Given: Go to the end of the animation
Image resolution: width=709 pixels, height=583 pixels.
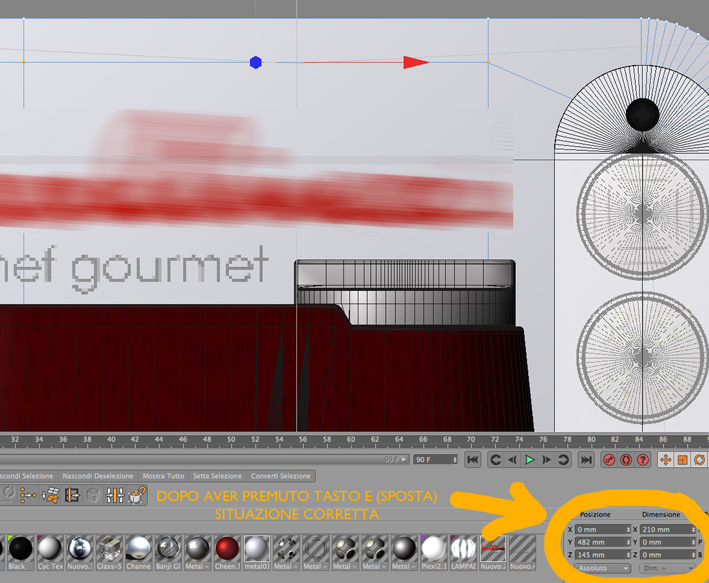Looking at the screenshot, I should [x=586, y=460].
